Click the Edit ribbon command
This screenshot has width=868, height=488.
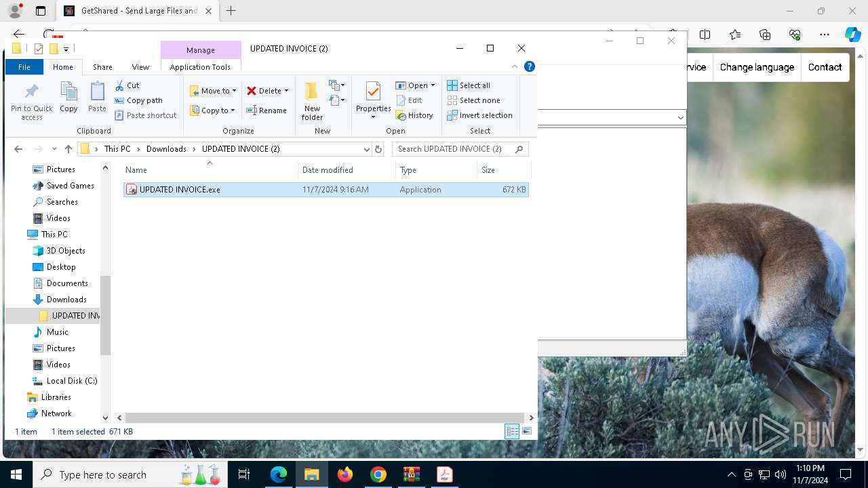point(409,100)
